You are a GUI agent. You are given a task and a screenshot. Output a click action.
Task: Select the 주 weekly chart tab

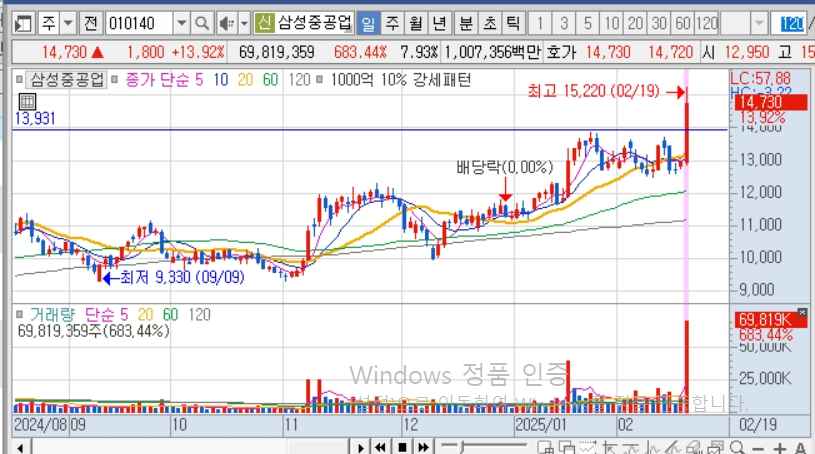pos(392,23)
